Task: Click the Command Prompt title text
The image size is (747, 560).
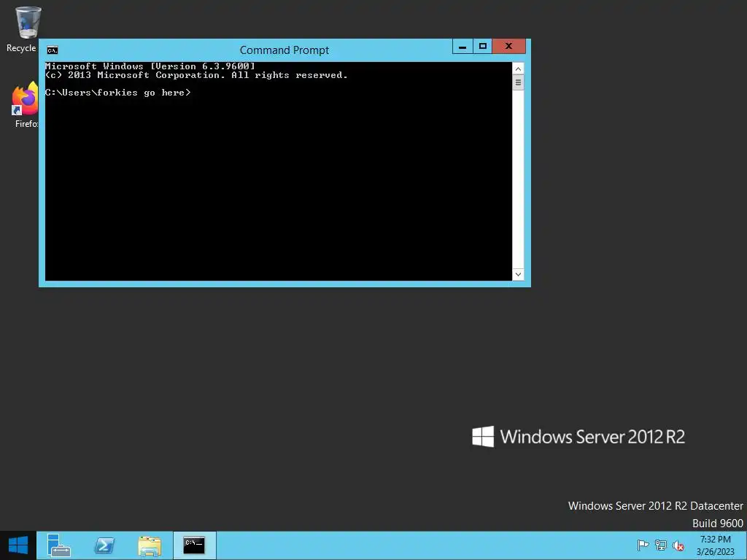Action: (285, 50)
